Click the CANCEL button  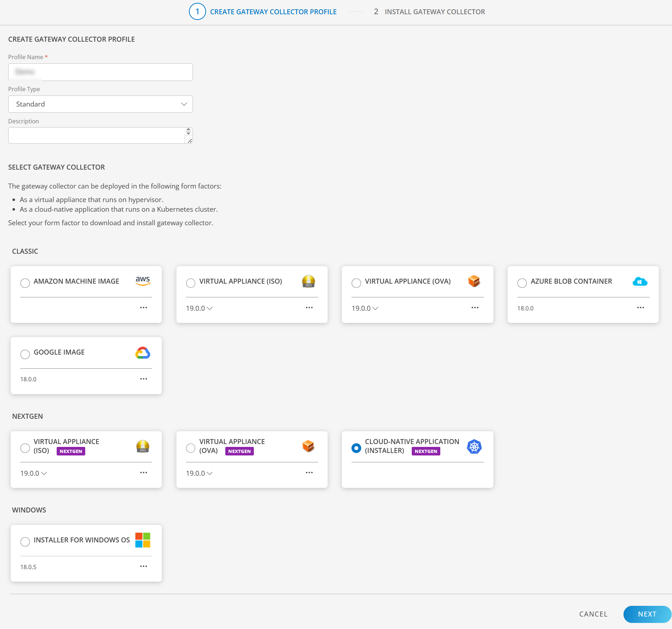pyautogui.click(x=593, y=614)
